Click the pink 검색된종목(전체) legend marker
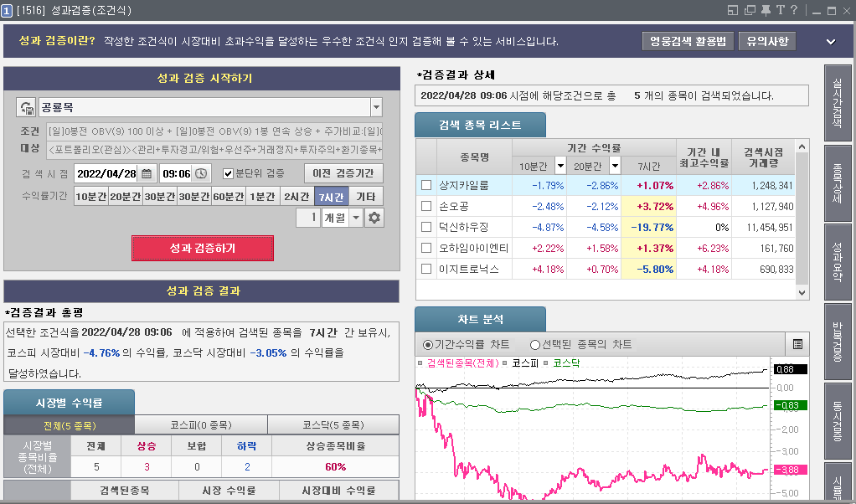This screenshot has width=856, height=504. (420, 363)
